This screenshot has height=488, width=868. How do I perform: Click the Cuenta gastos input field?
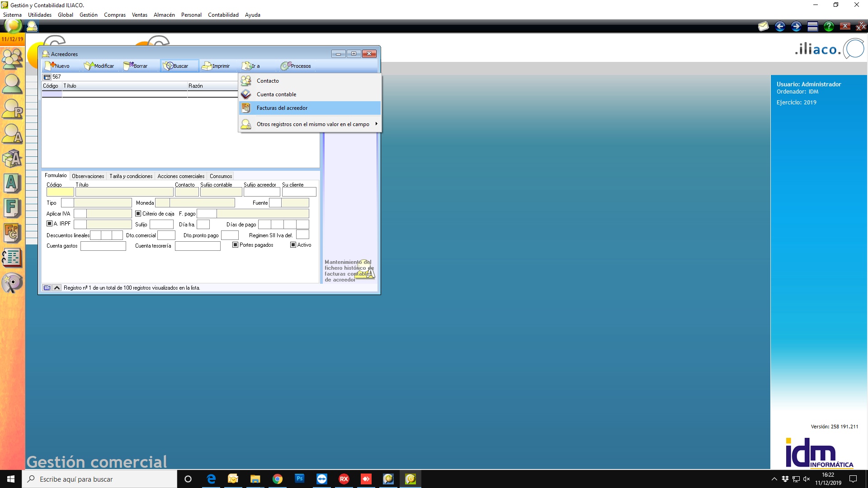103,246
